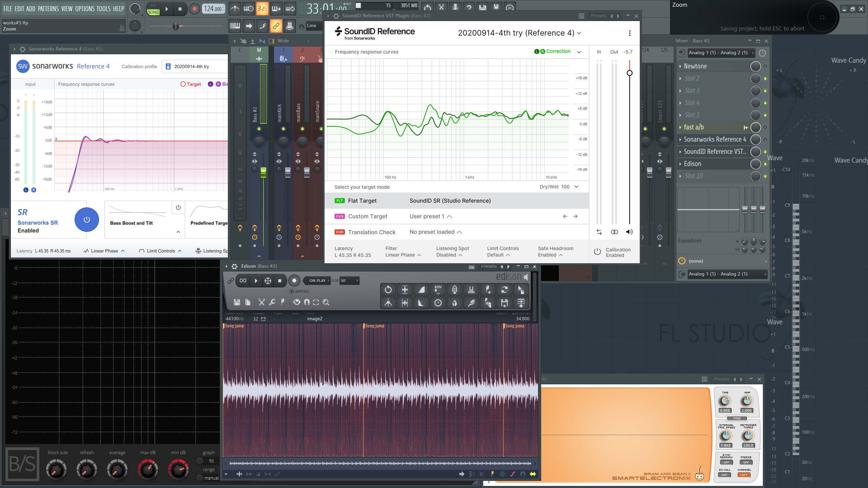Open the FILE menu

tap(7, 9)
